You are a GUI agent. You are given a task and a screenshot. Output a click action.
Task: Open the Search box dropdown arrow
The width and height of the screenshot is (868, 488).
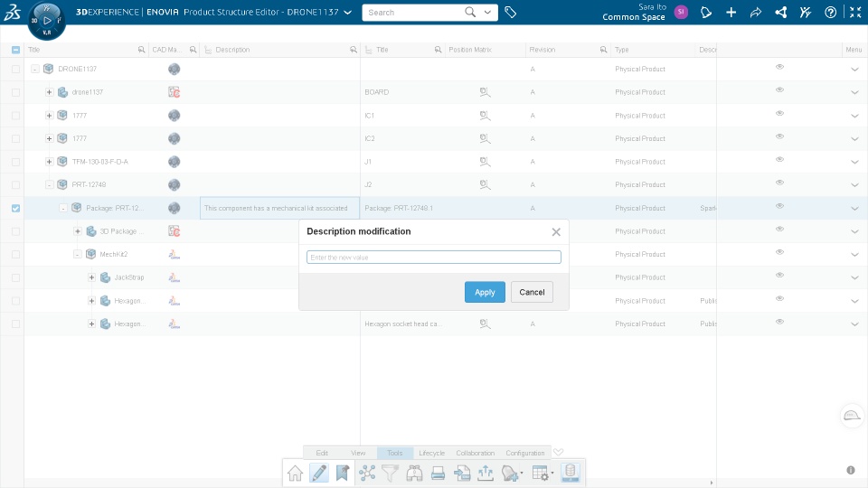coord(487,12)
